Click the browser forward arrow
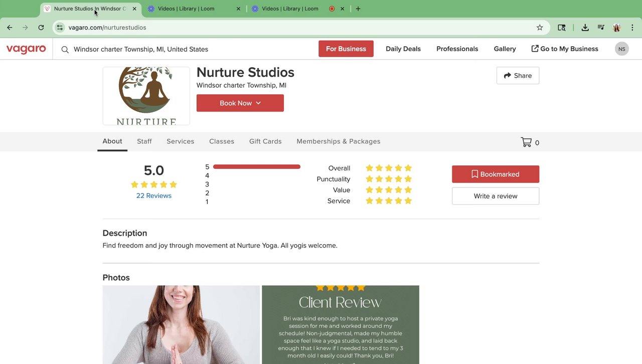This screenshot has width=642, height=364. coord(25,28)
